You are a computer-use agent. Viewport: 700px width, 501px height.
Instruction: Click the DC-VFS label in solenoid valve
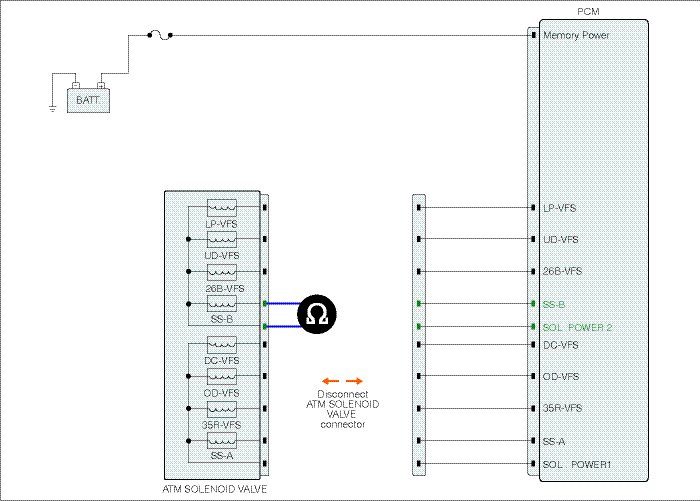222,361
